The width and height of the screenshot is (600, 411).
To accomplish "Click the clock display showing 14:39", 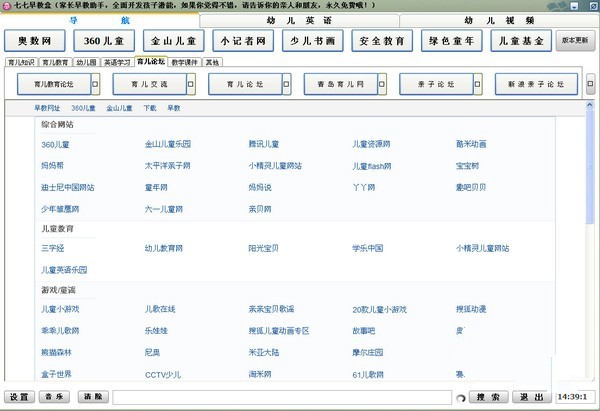I will click(573, 397).
